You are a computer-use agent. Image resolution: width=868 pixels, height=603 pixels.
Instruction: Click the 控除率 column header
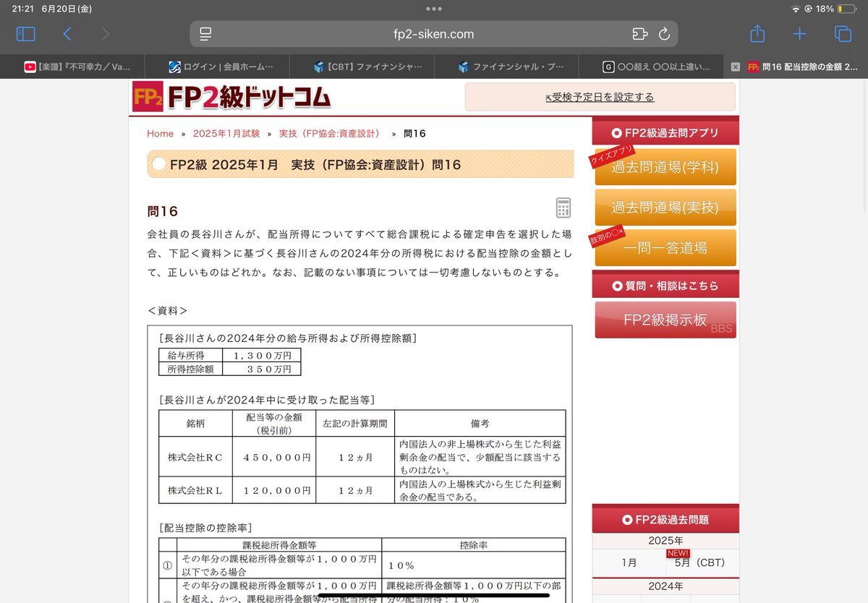coord(474,544)
